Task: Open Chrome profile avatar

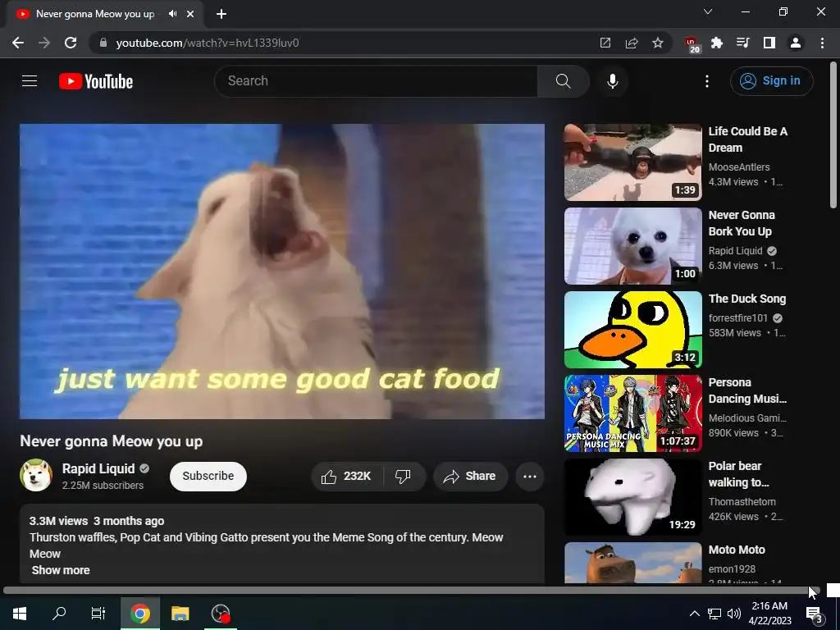Action: point(796,43)
